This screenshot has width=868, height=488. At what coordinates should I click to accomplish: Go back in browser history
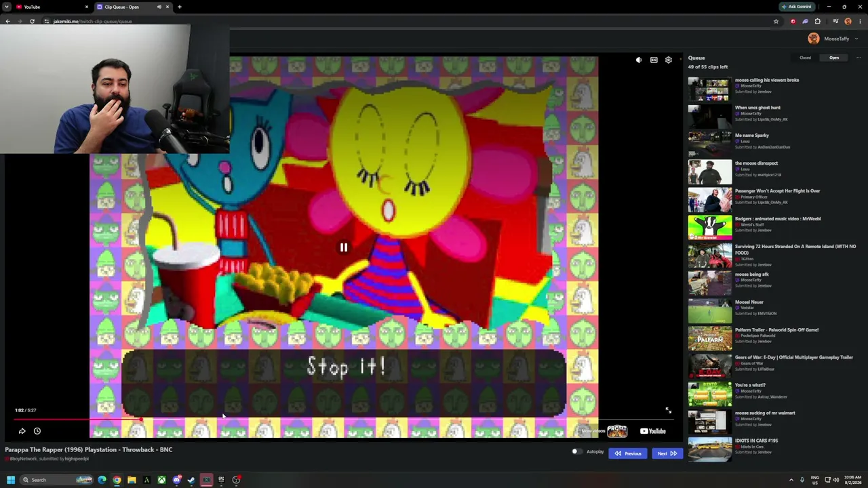[x=7, y=22]
